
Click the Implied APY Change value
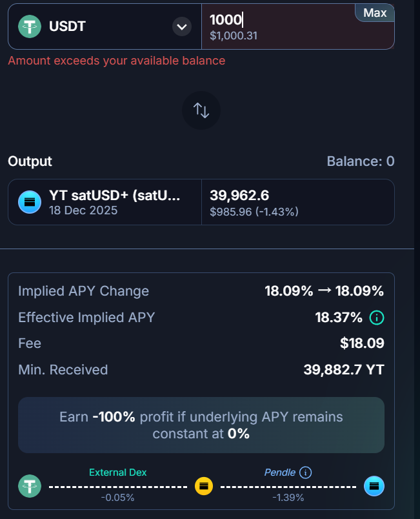(324, 290)
